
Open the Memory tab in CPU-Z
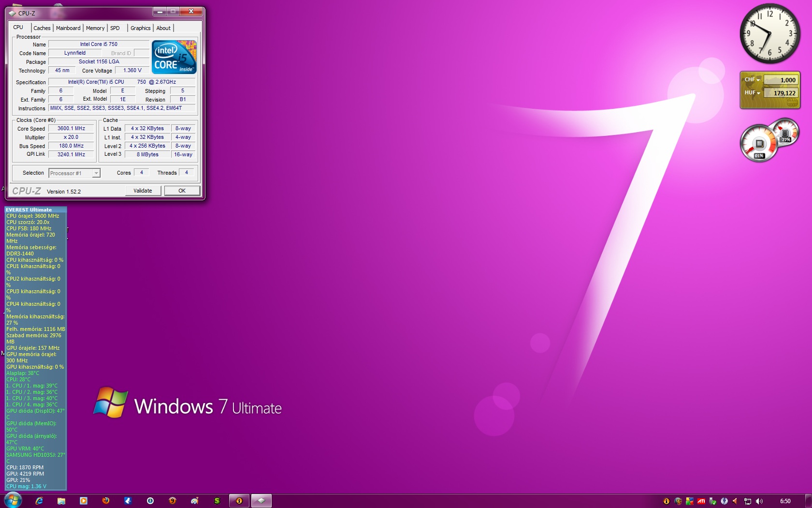95,28
